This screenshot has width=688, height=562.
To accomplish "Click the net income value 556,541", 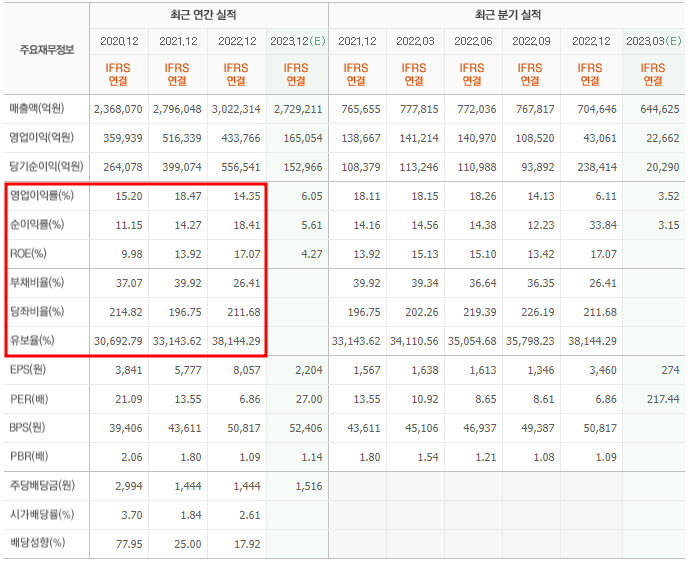I will click(241, 167).
